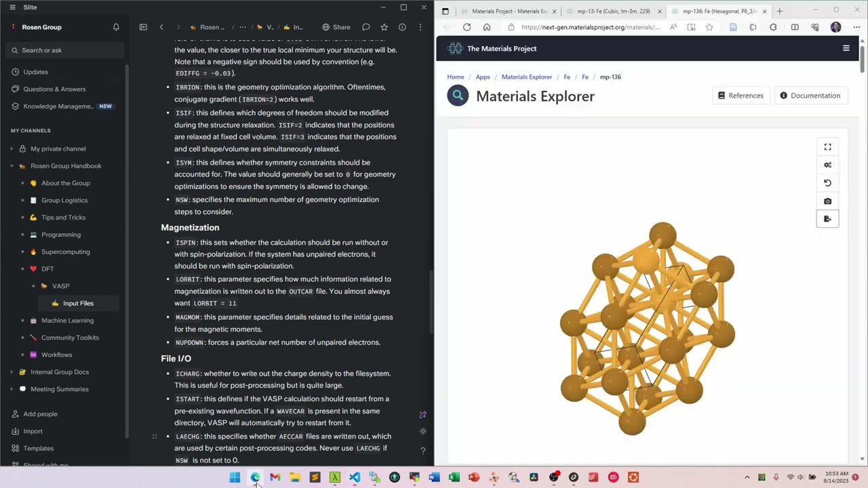Open the Windows Start menu
The height and width of the screenshot is (488, 868).
(235, 477)
